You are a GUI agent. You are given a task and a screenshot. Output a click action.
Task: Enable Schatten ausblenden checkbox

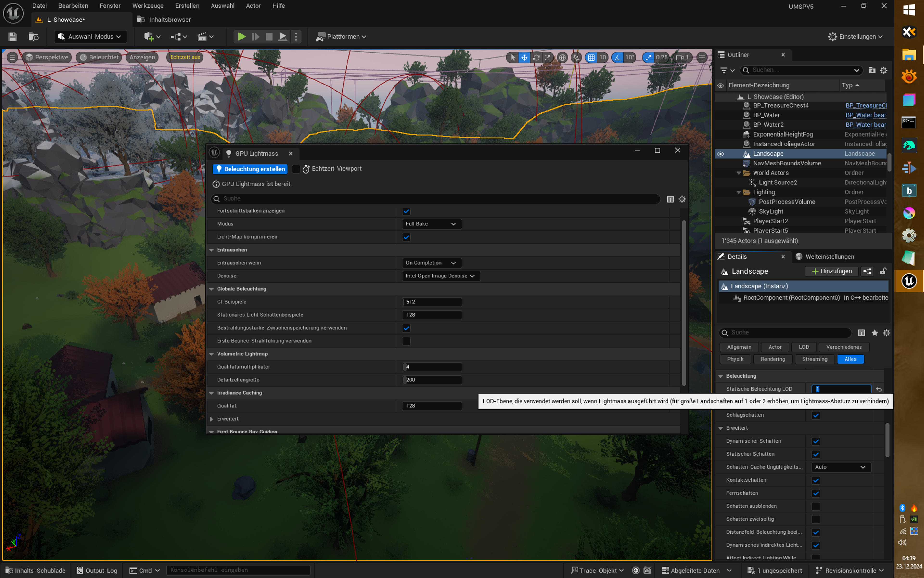816,506
